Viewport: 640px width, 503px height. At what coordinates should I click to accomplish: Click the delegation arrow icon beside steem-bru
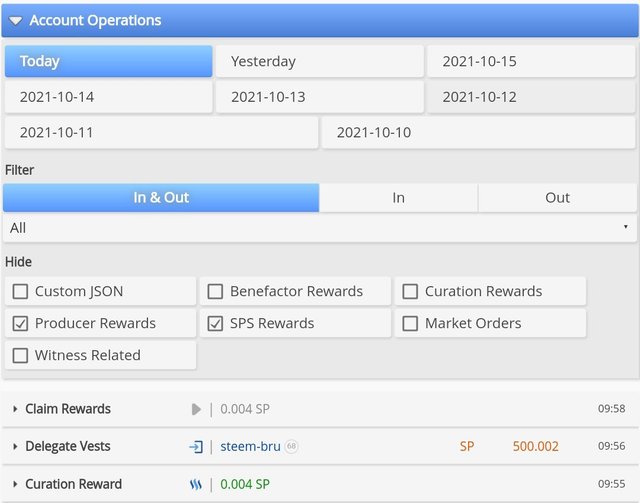pos(196,447)
